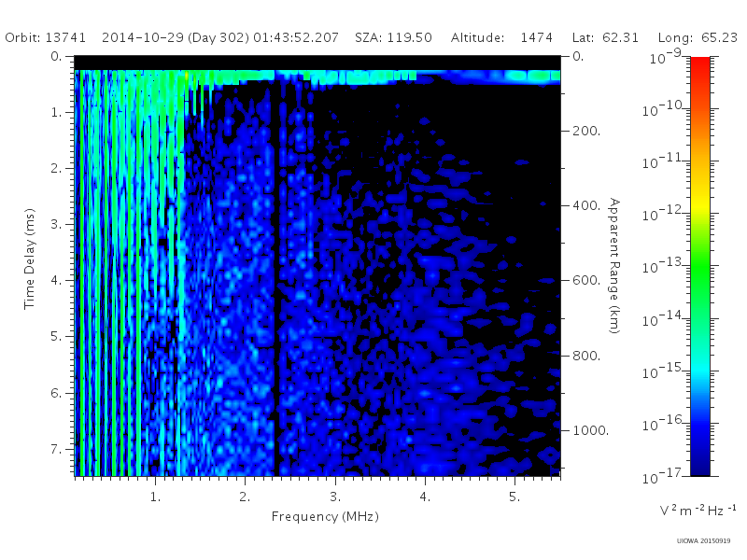This screenshot has height=560, width=747.
Task: Click the red top of the color bar
Action: [x=700, y=66]
